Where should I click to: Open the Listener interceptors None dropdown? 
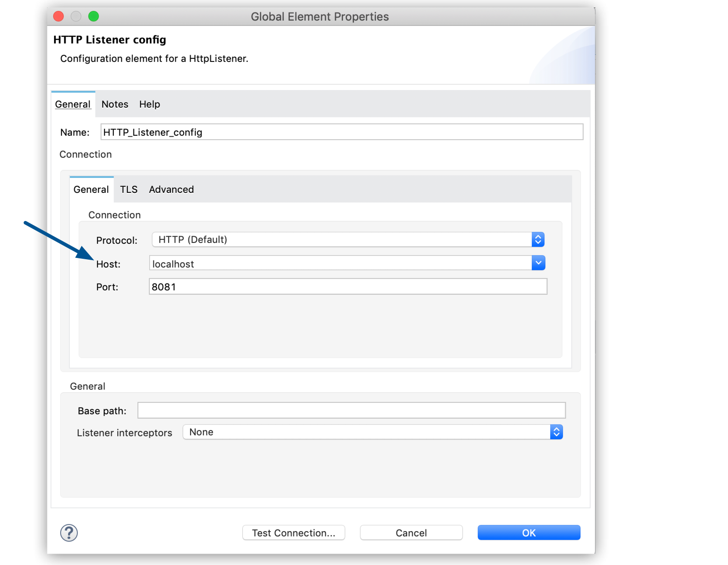pyautogui.click(x=369, y=432)
